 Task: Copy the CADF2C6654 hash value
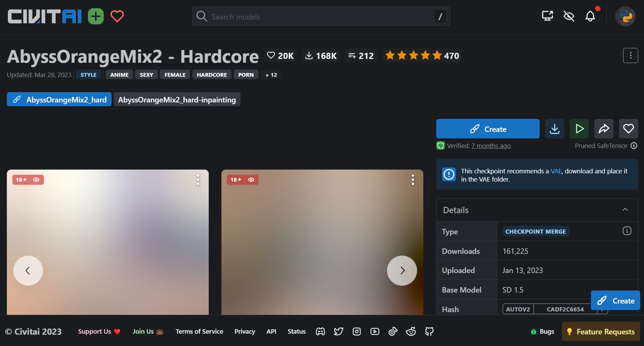click(x=565, y=309)
